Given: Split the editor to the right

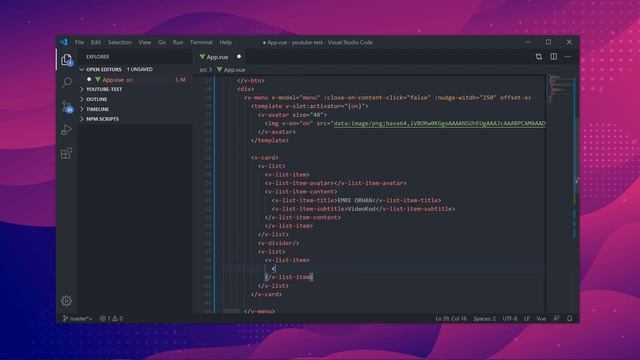Looking at the screenshot, I should pyautogui.click(x=553, y=57).
